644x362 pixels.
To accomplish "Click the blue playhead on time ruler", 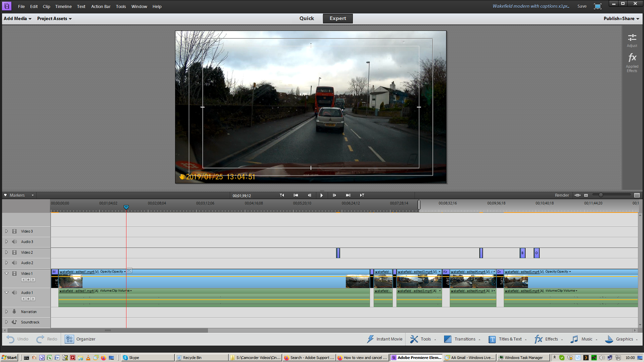I will click(126, 207).
